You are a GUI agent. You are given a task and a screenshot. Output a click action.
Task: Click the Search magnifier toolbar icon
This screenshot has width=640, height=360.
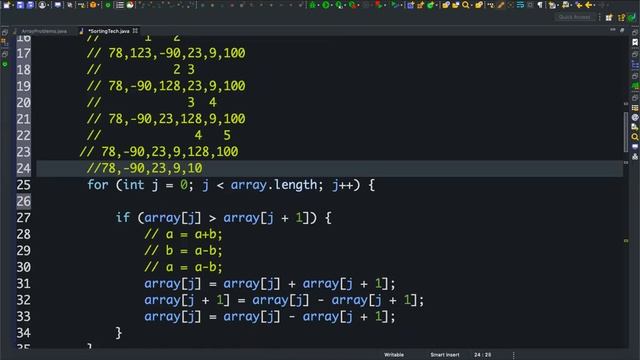click(x=466, y=5)
